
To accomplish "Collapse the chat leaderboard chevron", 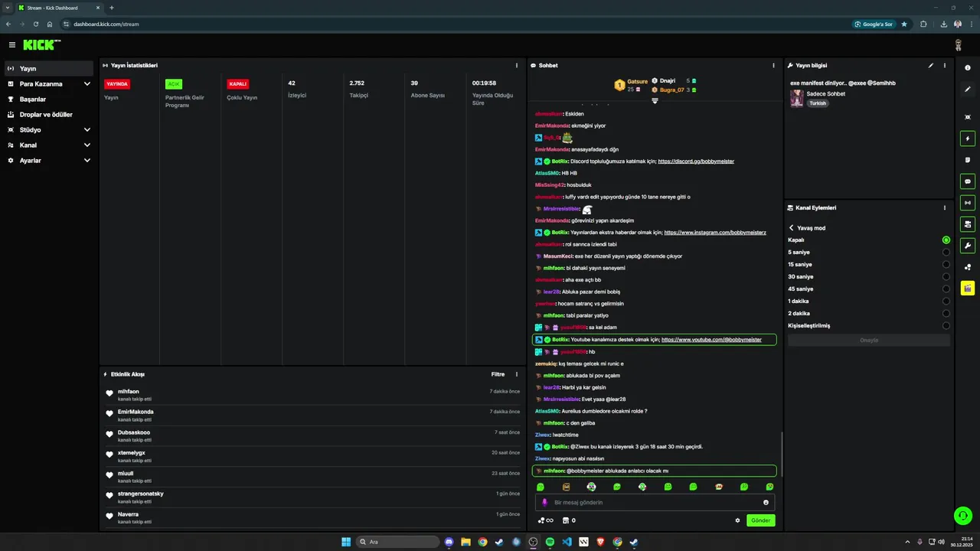I will (x=655, y=101).
